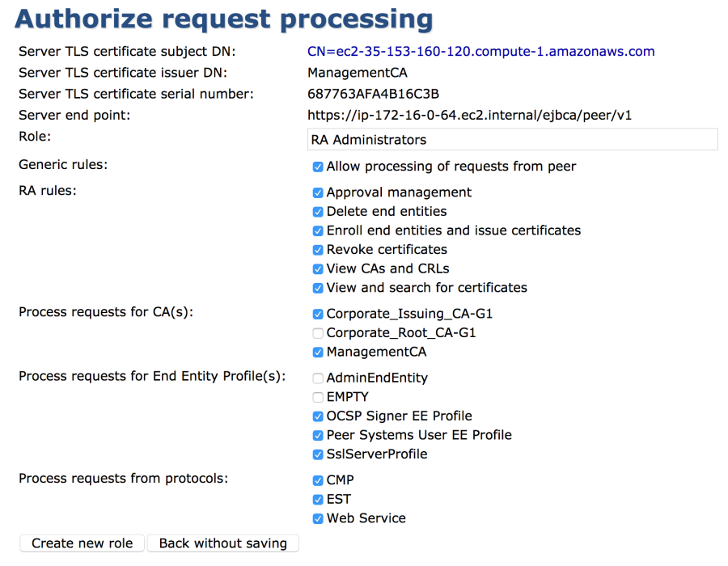Disable View and search for certificates
The width and height of the screenshot is (728, 566).
[x=318, y=288]
